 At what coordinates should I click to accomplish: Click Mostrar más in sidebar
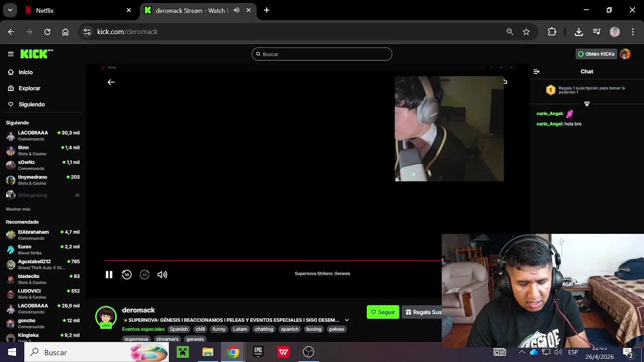coord(18,209)
